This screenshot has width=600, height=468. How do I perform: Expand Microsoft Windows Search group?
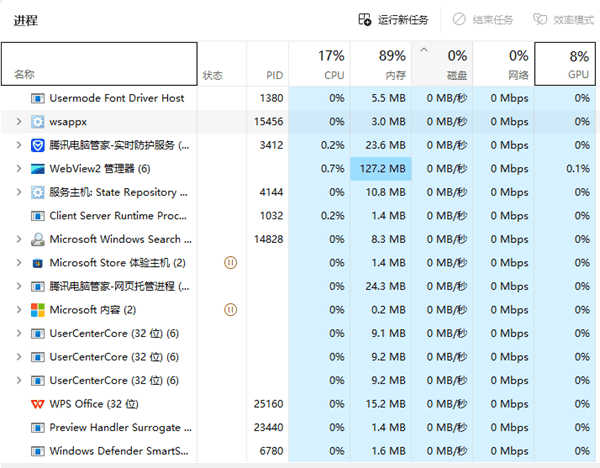18,239
